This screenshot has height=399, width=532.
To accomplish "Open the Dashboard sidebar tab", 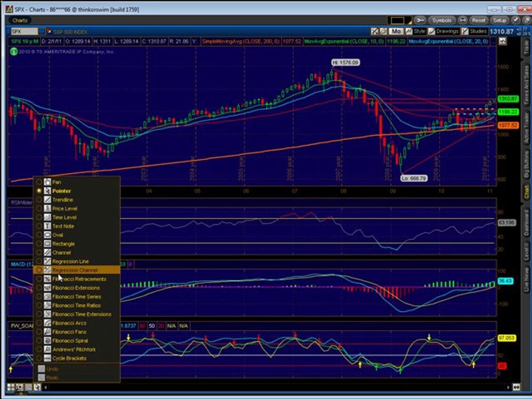I will coord(526,223).
